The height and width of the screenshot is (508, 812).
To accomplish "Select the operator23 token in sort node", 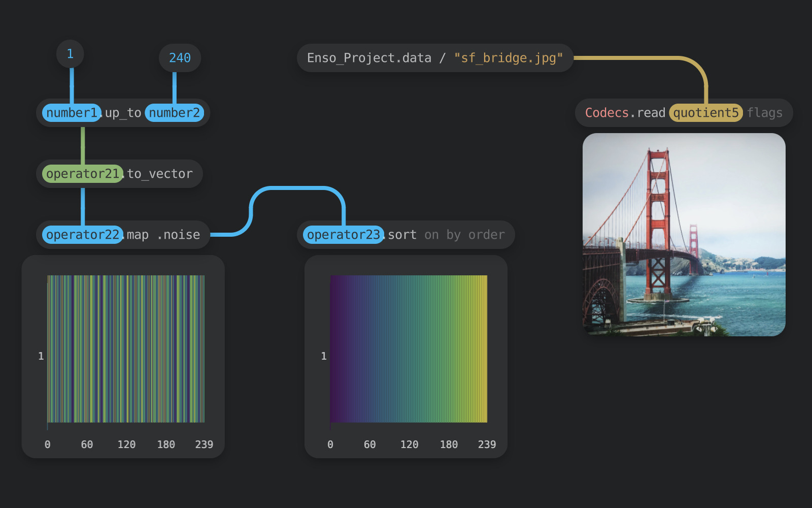I will 343,235.
